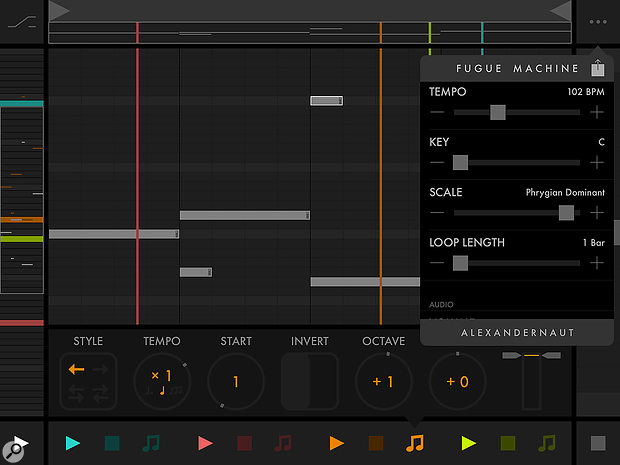Click the Audio section label

coord(441,304)
